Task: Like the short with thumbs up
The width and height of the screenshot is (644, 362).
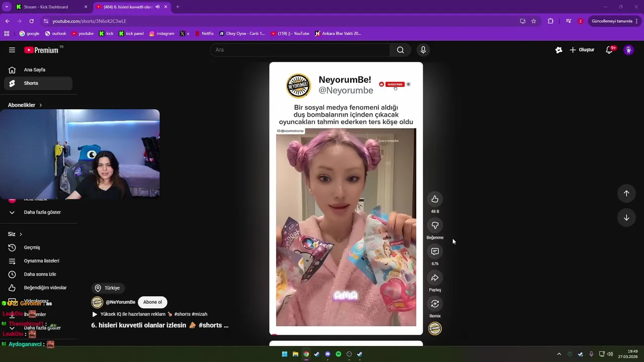Action: click(x=435, y=199)
